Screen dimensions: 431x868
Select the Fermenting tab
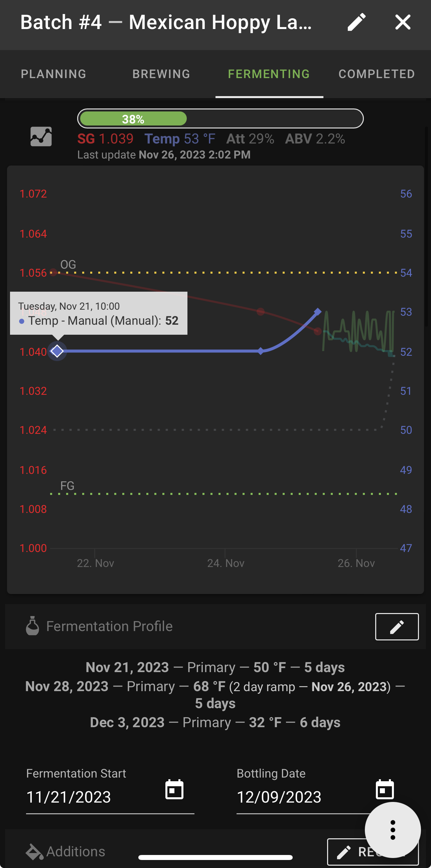point(269,74)
